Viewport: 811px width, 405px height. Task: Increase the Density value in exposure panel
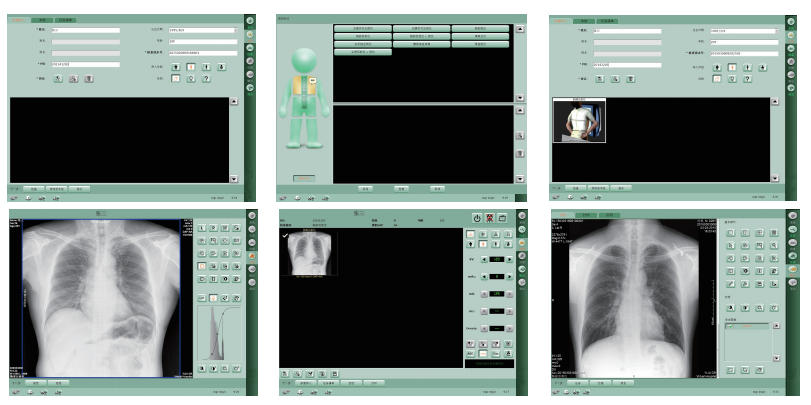[509, 328]
